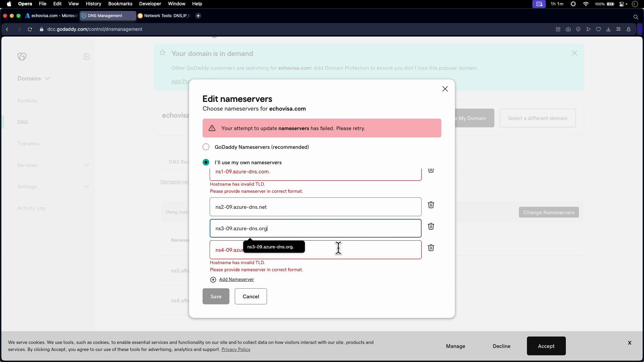This screenshot has width=644, height=362.
Task: Reload the DNS management page
Action: click(30, 29)
